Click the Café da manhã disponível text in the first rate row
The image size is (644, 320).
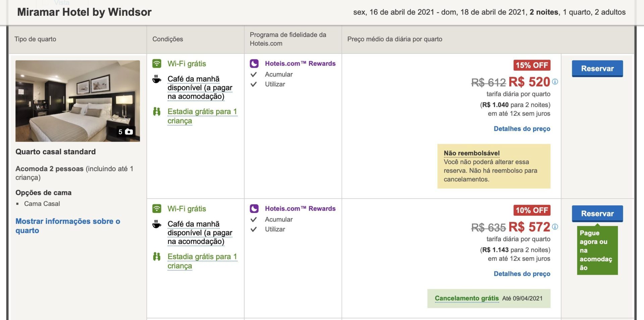click(200, 88)
